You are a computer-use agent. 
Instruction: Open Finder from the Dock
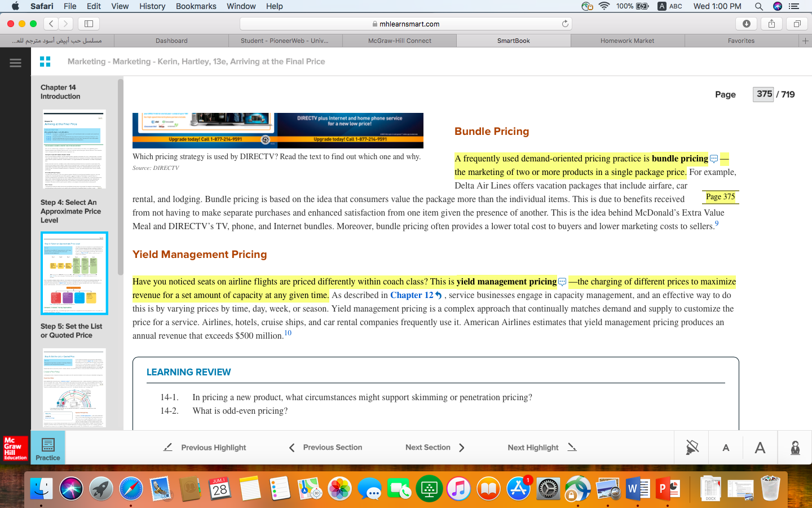click(x=41, y=488)
